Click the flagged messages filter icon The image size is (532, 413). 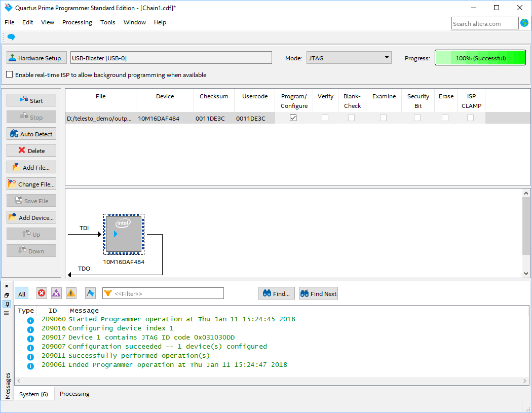[90, 293]
